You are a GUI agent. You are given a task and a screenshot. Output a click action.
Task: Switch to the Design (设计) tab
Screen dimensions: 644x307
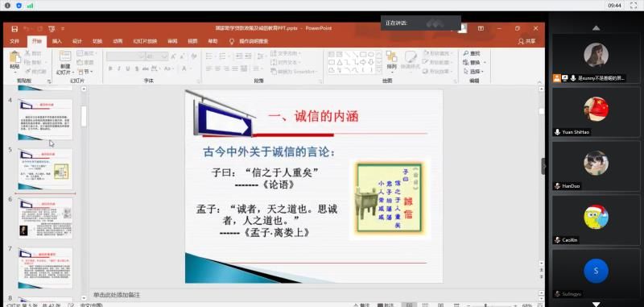[76, 41]
